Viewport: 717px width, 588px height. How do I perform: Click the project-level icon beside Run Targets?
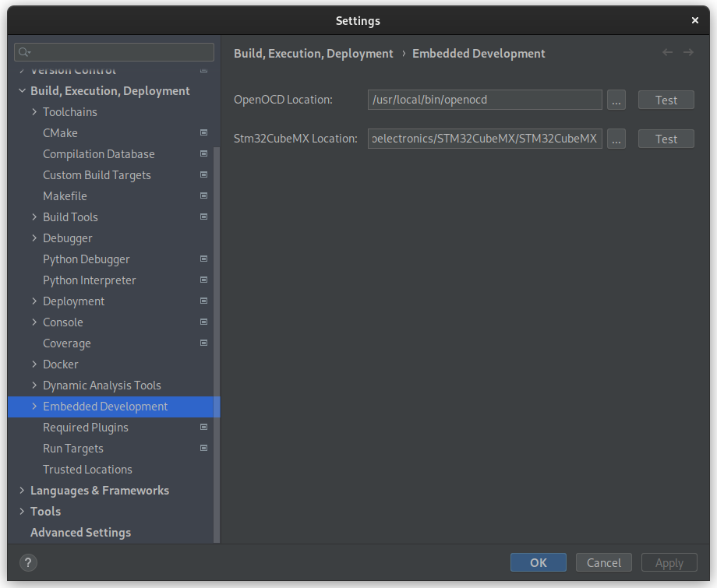(203, 449)
